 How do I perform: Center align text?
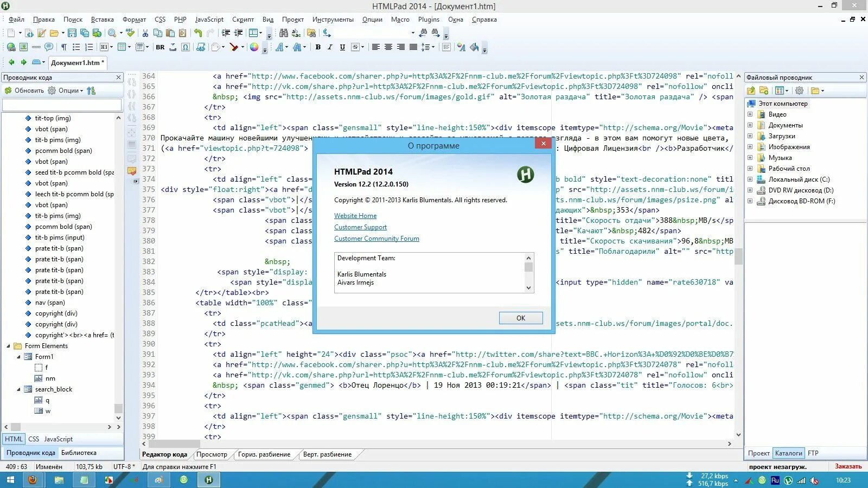[388, 47]
